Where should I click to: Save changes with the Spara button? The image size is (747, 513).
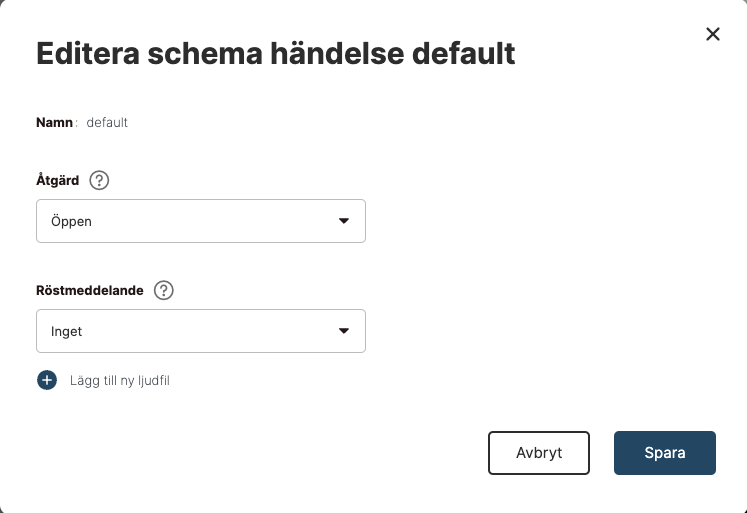tap(665, 453)
